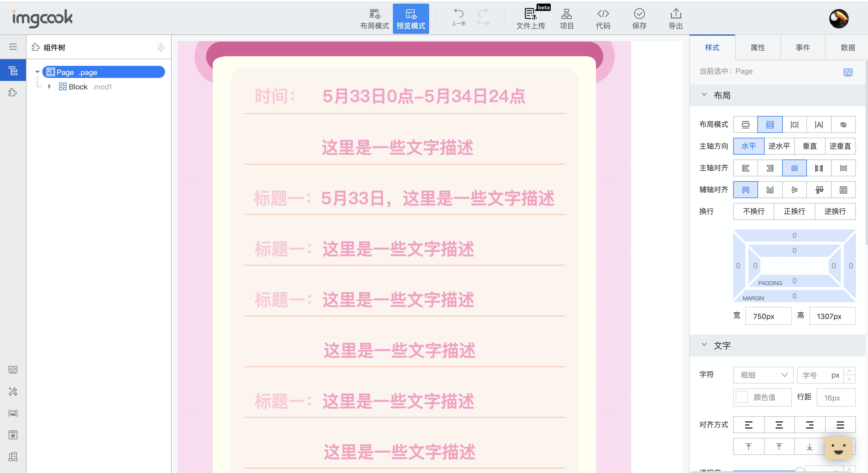The width and height of the screenshot is (868, 473).
Task: Set 主轴对齐 to center alignment
Action: [794, 168]
